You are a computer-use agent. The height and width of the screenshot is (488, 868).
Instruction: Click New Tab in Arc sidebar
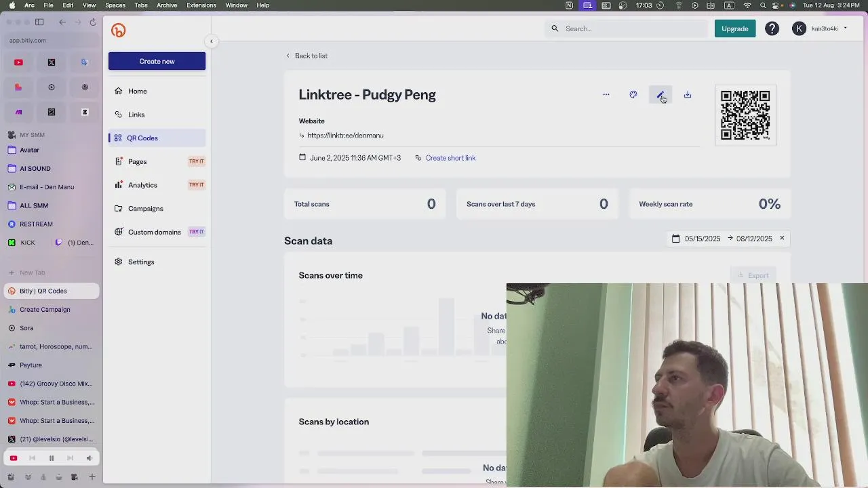coord(52,272)
